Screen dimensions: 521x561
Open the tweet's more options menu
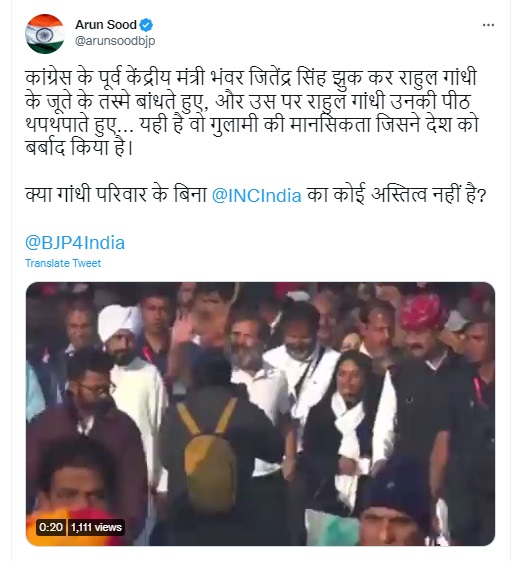click(x=488, y=25)
